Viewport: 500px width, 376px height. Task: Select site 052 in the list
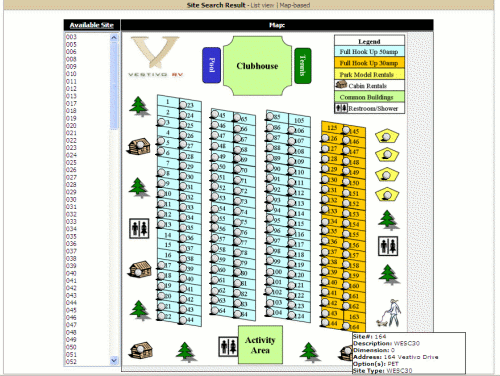point(71,362)
